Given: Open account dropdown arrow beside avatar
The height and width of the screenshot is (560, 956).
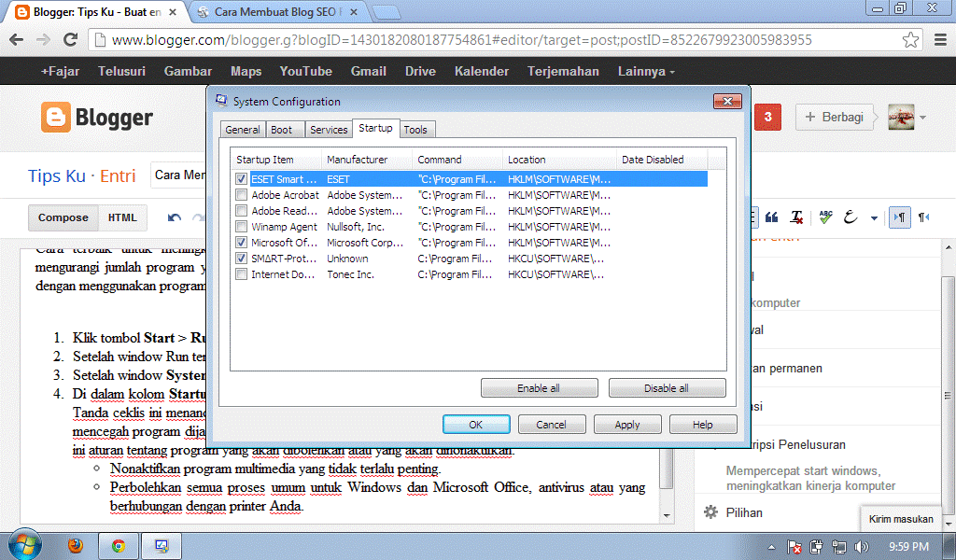Looking at the screenshot, I should (922, 117).
